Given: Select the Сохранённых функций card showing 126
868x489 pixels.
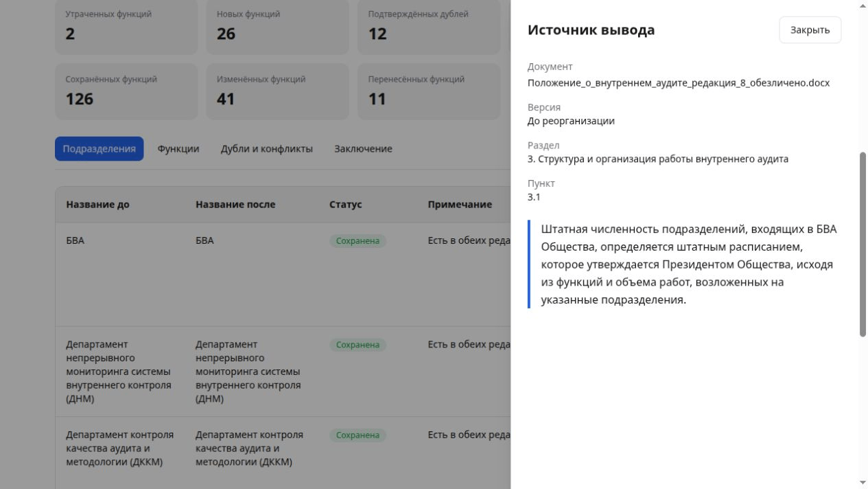Looking at the screenshot, I should [126, 91].
